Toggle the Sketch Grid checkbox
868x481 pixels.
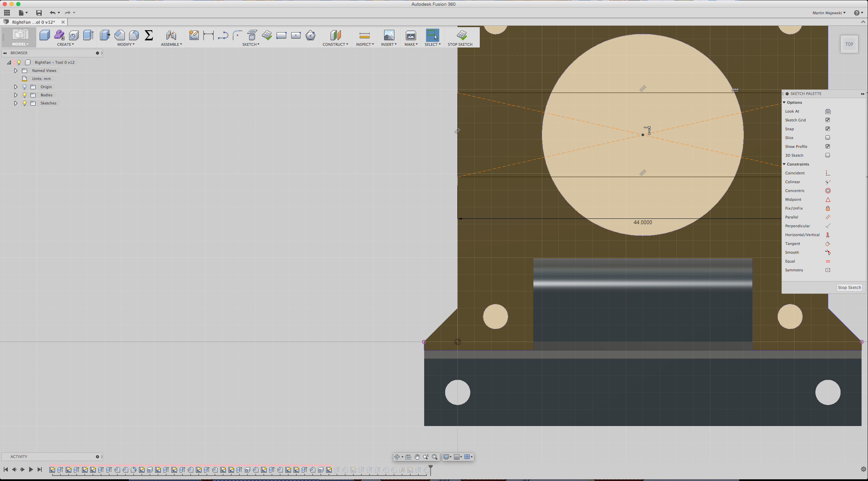[x=828, y=120]
